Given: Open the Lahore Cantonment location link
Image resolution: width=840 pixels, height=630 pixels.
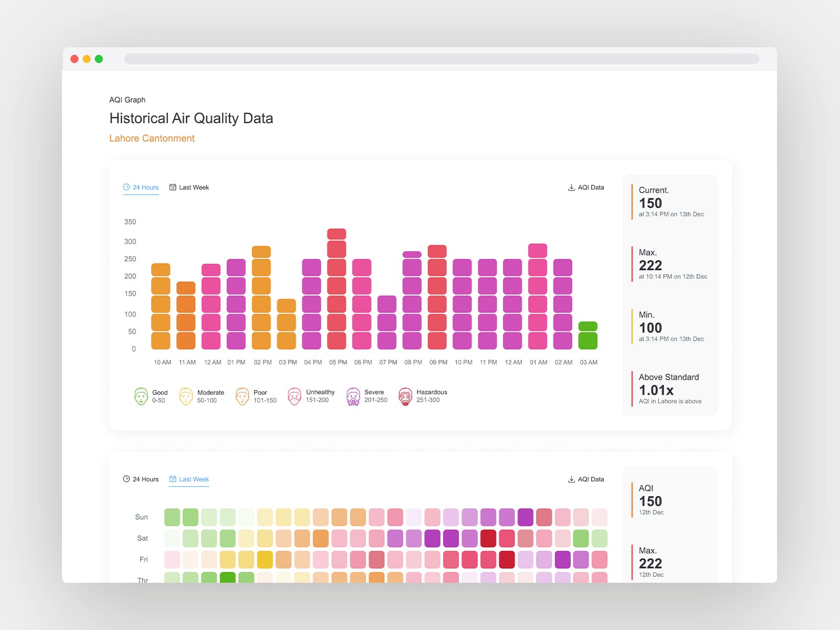Looking at the screenshot, I should (x=152, y=138).
